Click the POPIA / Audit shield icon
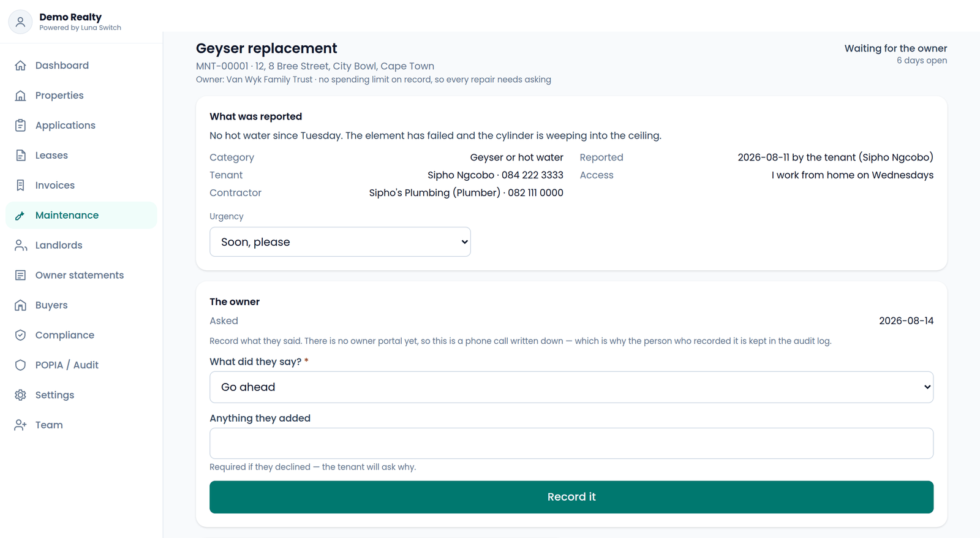This screenshot has height=538, width=980. (20, 365)
